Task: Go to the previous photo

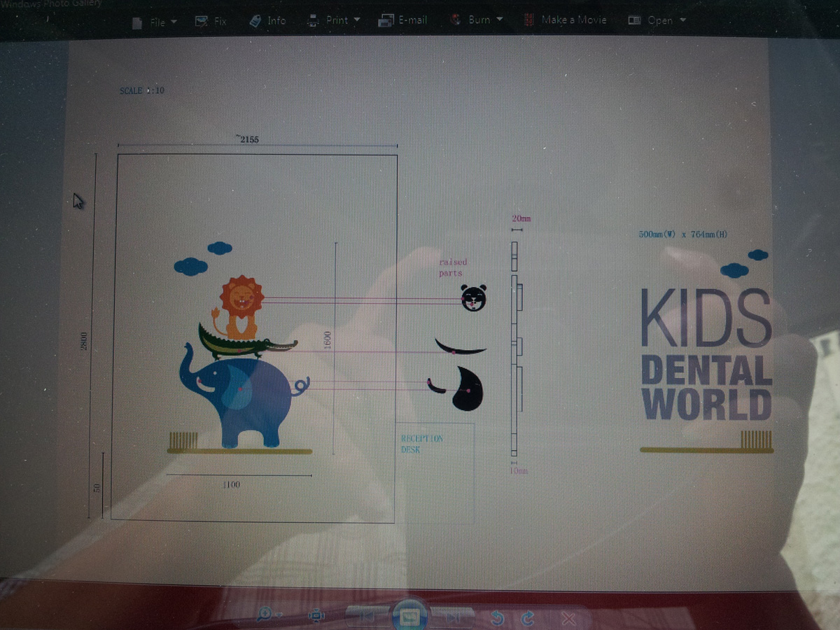Action: 367,616
